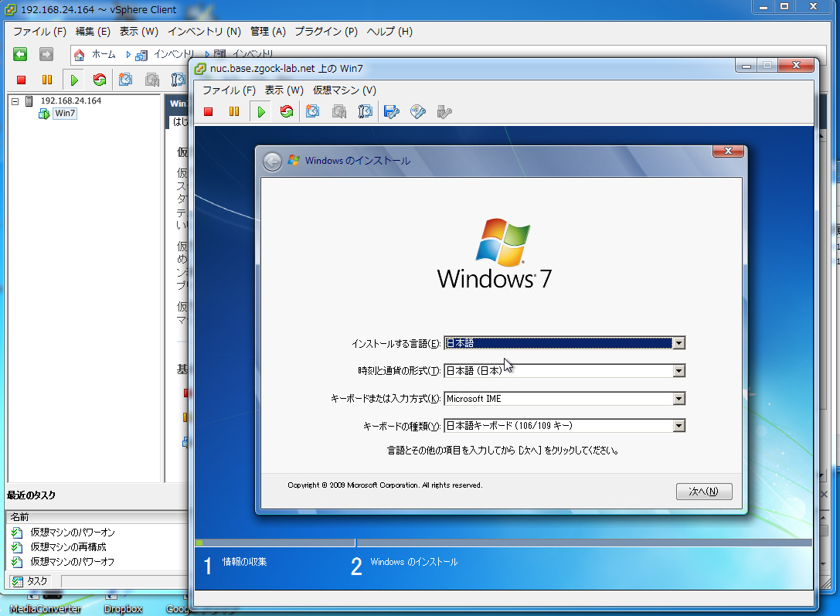Open ファイル (F) menu in Win7 console window
The height and width of the screenshot is (616, 840).
(x=229, y=90)
